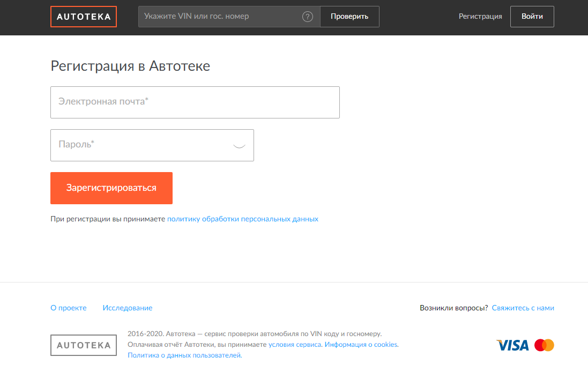Click the Войти button
Screen dimensions: 588x379
point(532,17)
